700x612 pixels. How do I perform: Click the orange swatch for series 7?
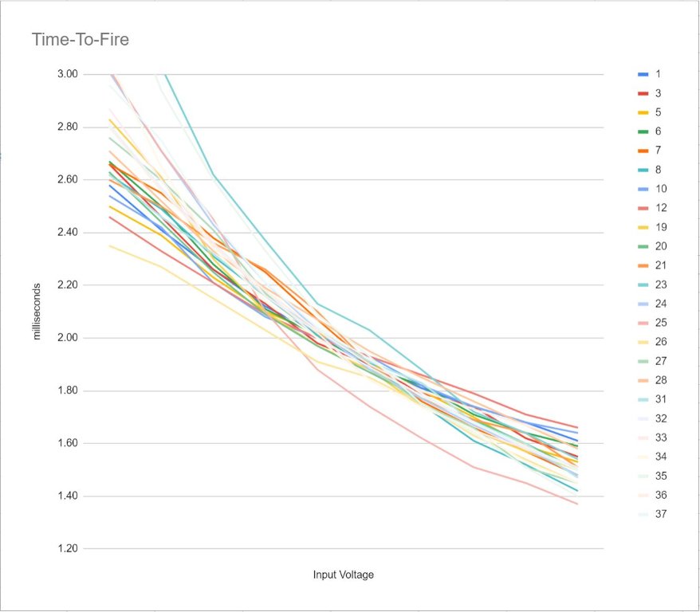click(643, 151)
